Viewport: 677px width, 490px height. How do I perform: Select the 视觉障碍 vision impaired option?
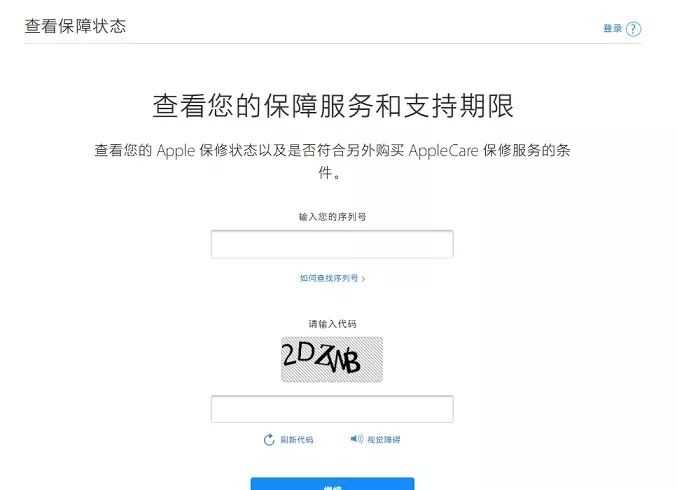tap(383, 439)
